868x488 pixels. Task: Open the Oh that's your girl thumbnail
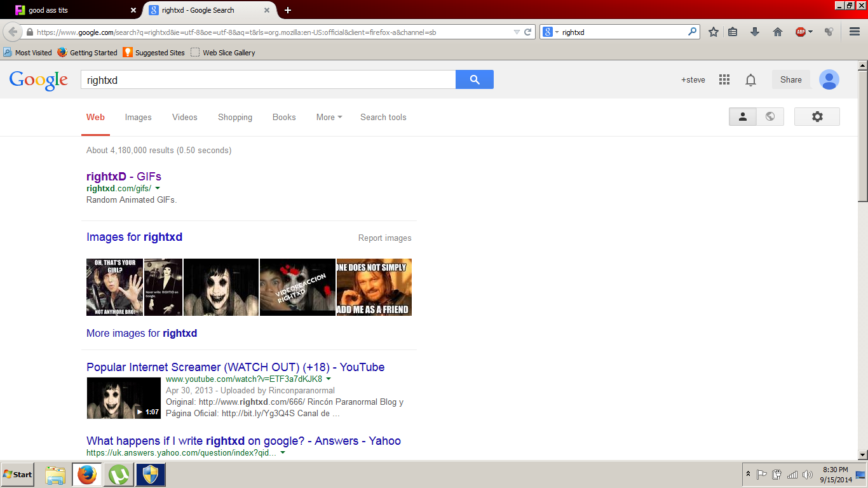115,287
